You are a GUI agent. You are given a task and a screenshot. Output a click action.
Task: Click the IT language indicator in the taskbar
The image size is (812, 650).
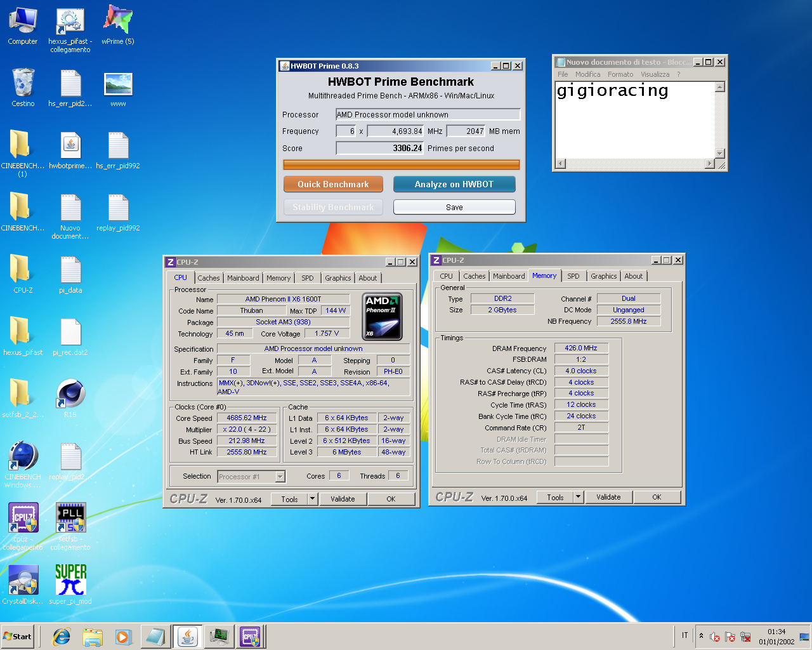point(684,635)
